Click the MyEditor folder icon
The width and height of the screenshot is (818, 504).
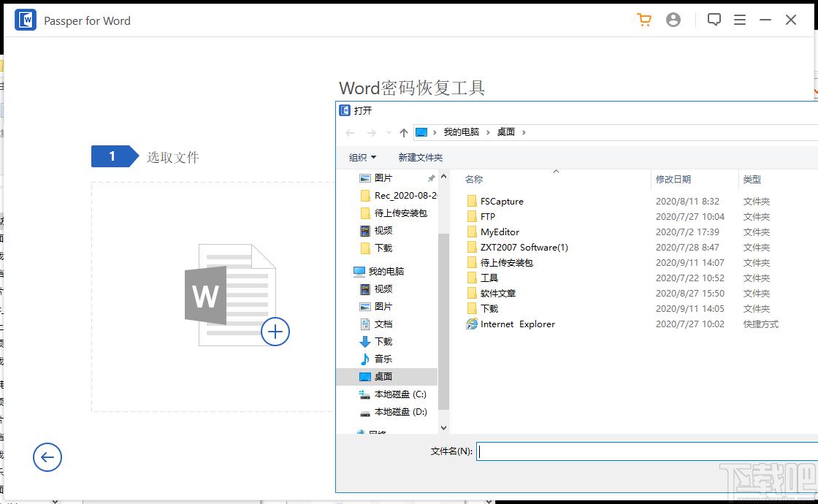[472, 232]
